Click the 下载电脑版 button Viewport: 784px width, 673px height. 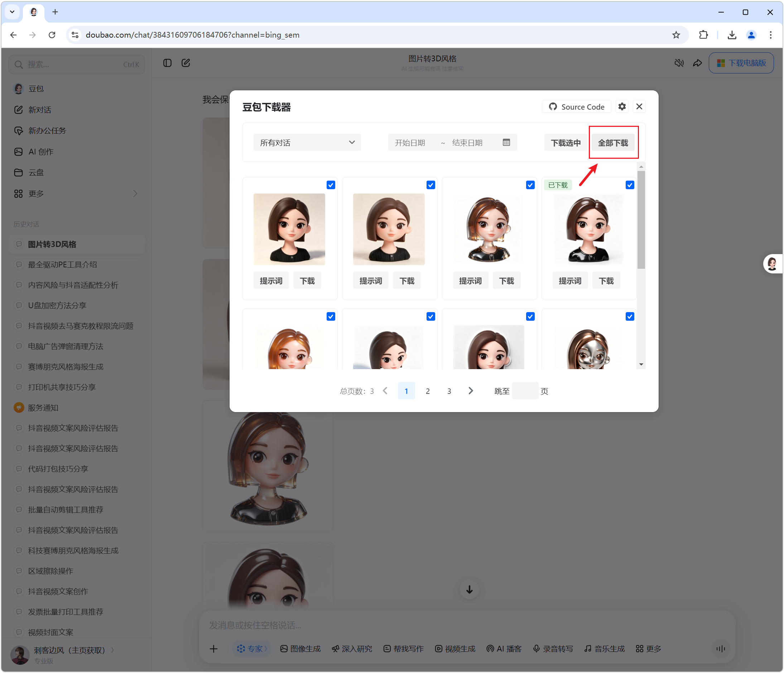point(741,63)
